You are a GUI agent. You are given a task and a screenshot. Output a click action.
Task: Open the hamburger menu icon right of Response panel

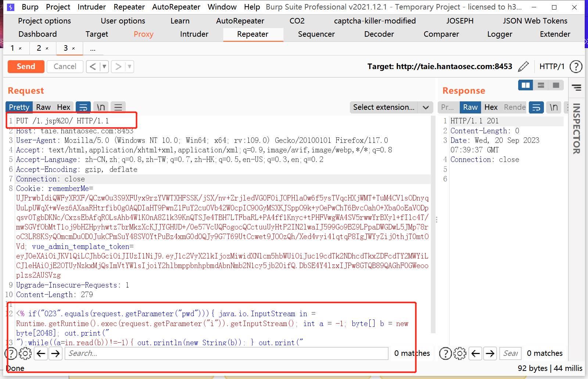point(577,88)
